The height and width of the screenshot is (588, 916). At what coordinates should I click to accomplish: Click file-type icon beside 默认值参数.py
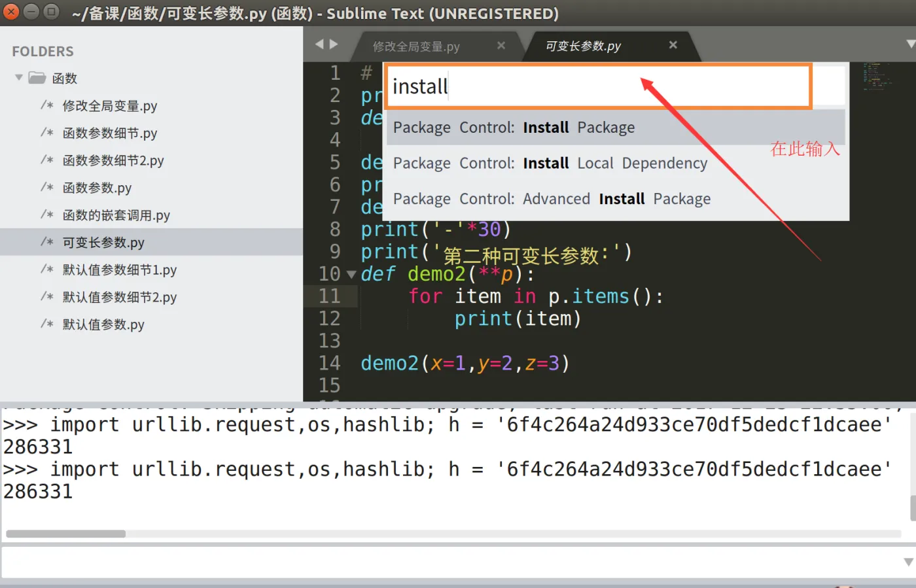pos(47,324)
